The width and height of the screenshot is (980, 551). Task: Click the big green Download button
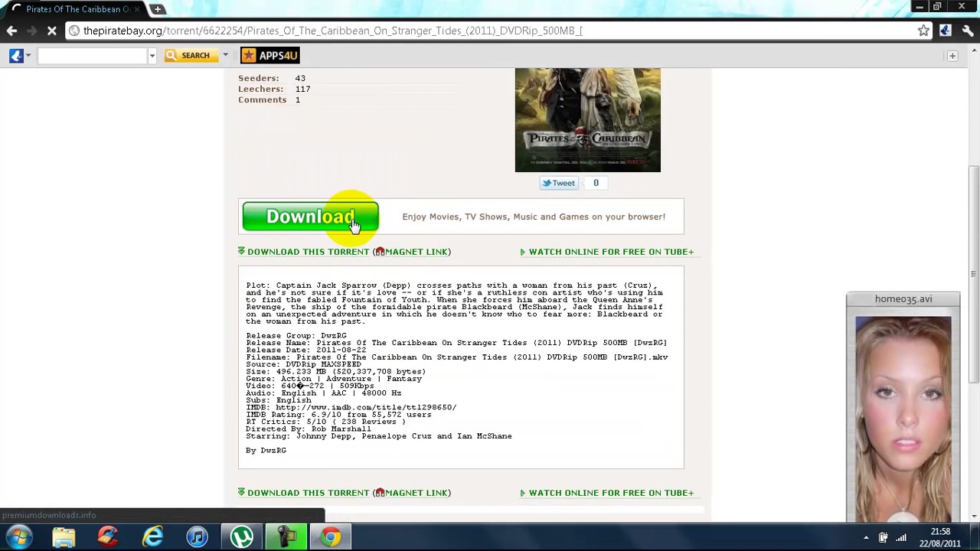pos(310,217)
